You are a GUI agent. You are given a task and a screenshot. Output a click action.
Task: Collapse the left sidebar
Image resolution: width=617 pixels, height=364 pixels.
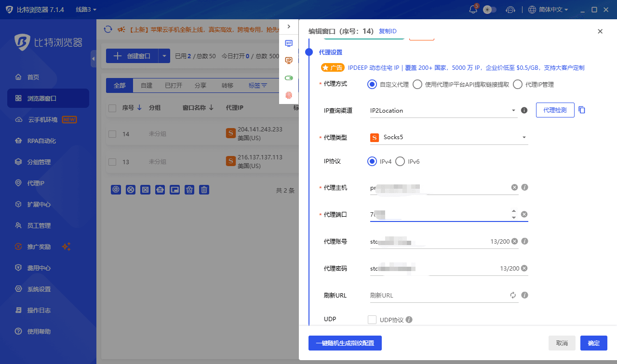coord(94,59)
